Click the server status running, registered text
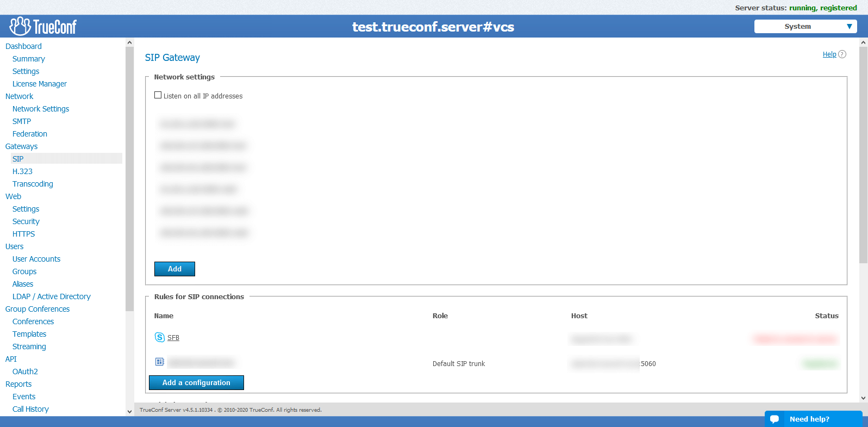868x427 pixels. 823,8
